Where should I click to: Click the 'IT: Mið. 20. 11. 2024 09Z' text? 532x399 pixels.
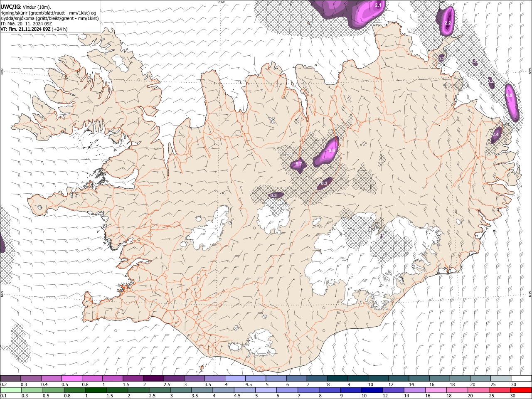coord(26,24)
